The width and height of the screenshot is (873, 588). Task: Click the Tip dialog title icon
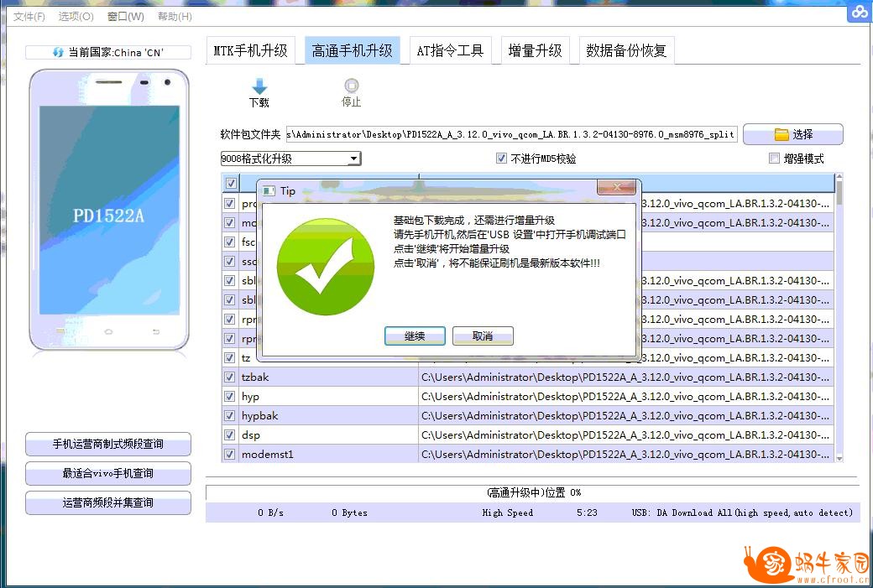[x=269, y=190]
